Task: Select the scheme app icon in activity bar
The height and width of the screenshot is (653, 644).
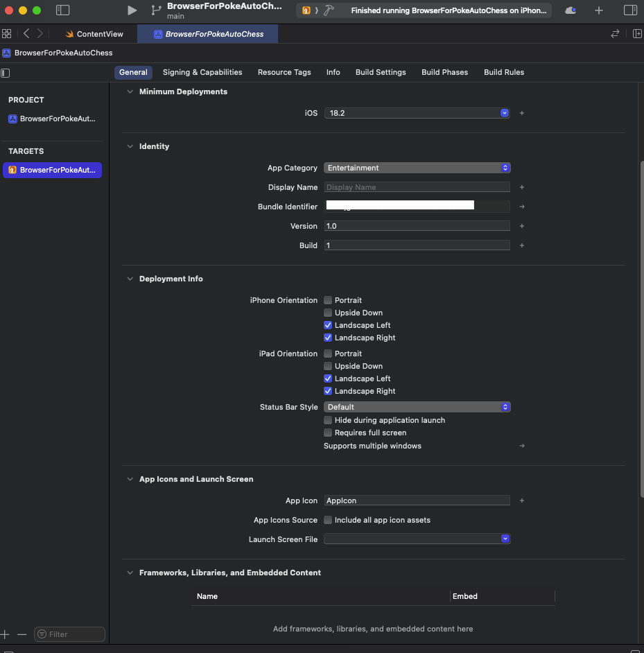Action: tap(306, 10)
